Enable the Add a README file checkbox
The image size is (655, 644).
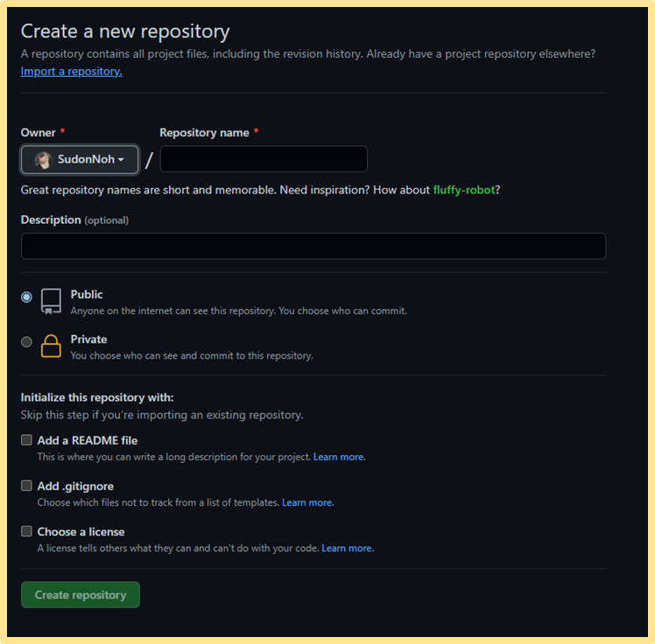[x=26, y=440]
